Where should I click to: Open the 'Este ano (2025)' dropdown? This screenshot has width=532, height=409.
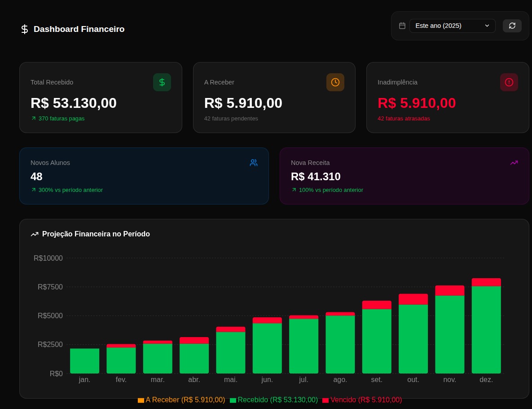[x=452, y=26]
